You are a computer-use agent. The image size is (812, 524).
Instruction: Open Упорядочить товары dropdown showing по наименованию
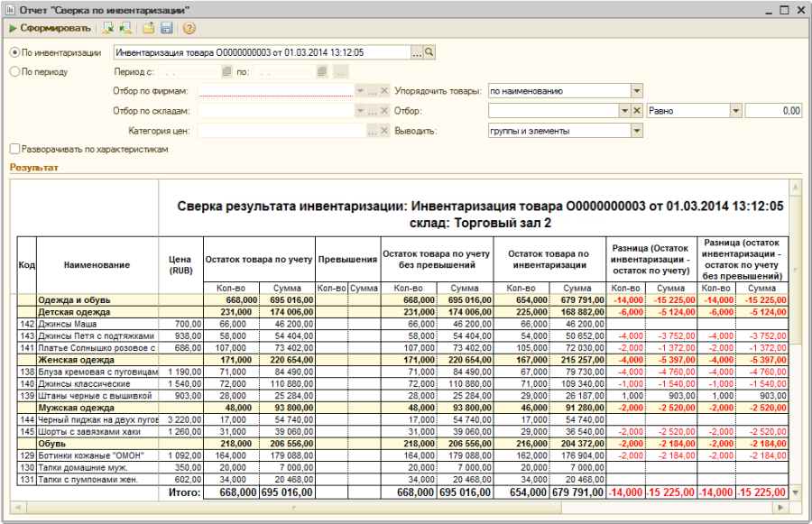(637, 91)
